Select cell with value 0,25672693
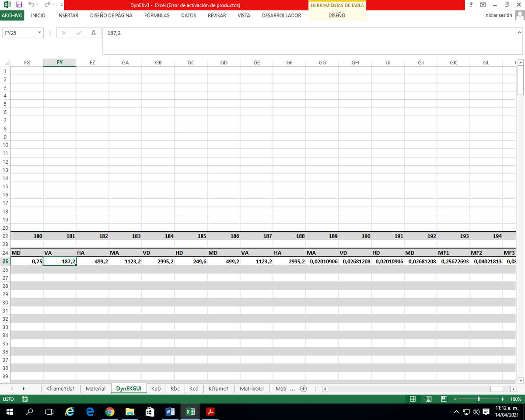The height and width of the screenshot is (420, 525). click(453, 261)
